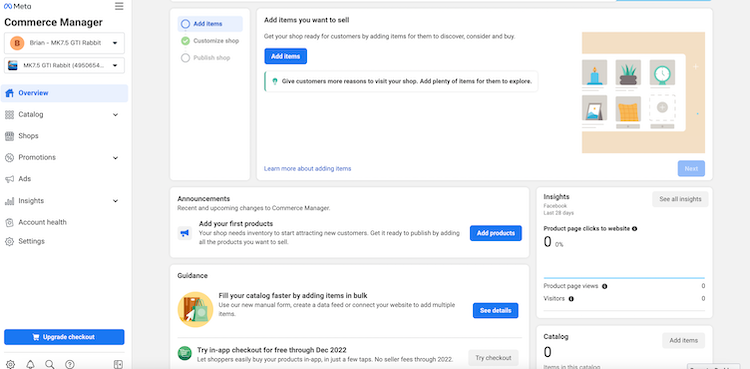Click the Meta logo
This screenshot has height=369, width=750.
pos(17,6)
